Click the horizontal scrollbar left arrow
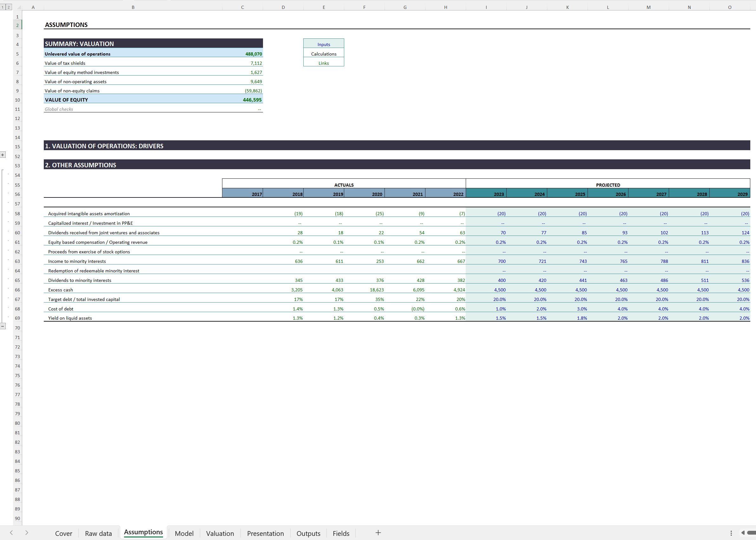 [x=743, y=532]
